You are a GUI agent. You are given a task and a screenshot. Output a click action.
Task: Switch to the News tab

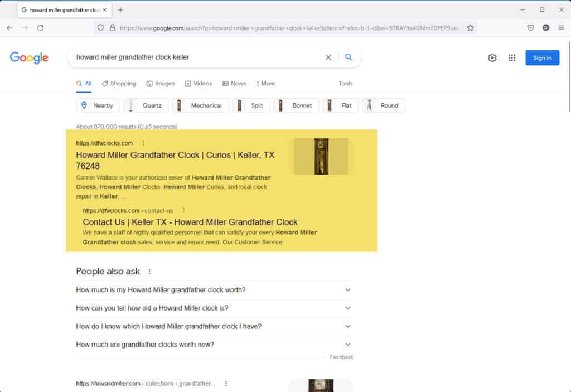click(x=234, y=84)
